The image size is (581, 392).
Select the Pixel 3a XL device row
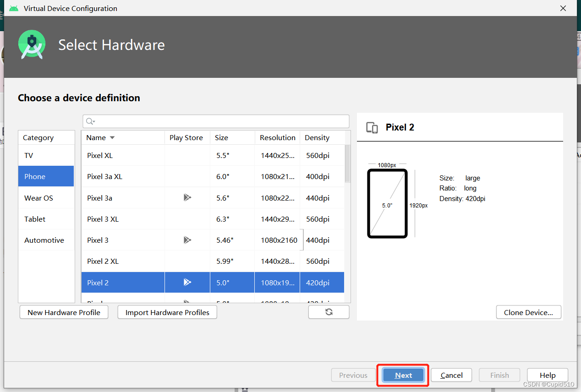point(213,176)
